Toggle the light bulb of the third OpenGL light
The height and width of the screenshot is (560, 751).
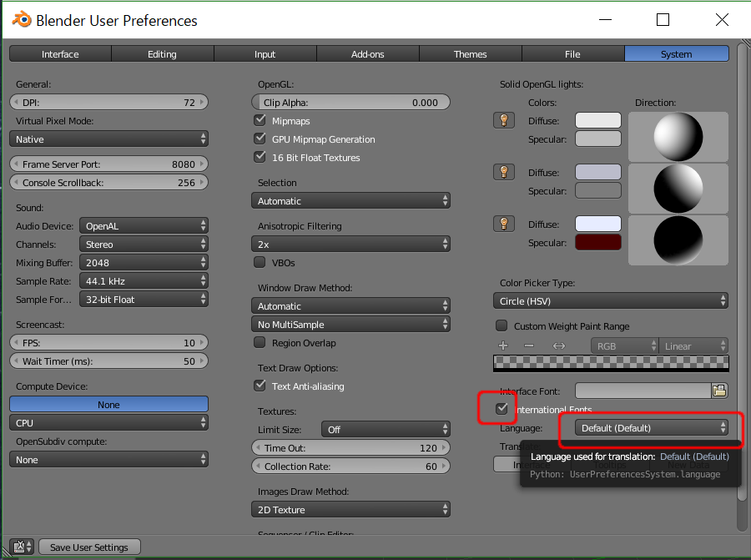(x=504, y=224)
